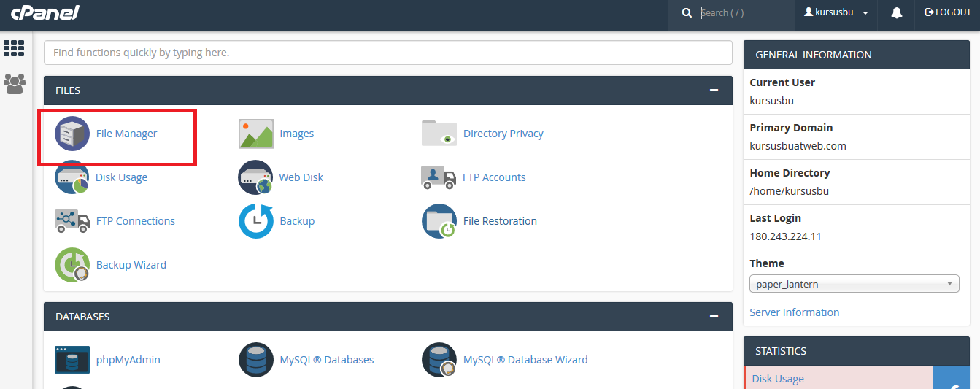This screenshot has width=980, height=389.
Task: Expand the kursusbu user menu
Action: pyautogui.click(x=836, y=12)
